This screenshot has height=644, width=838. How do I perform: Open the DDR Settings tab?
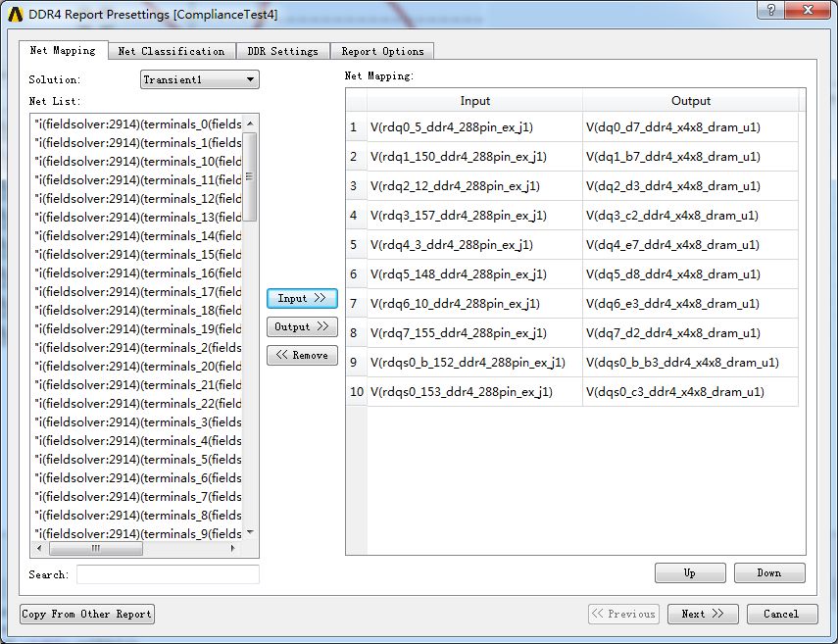click(x=282, y=51)
